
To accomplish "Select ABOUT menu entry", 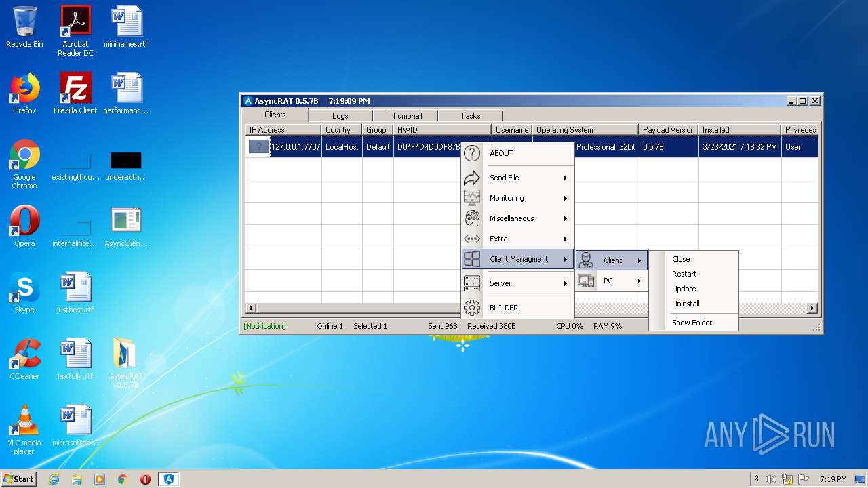I will [517, 153].
